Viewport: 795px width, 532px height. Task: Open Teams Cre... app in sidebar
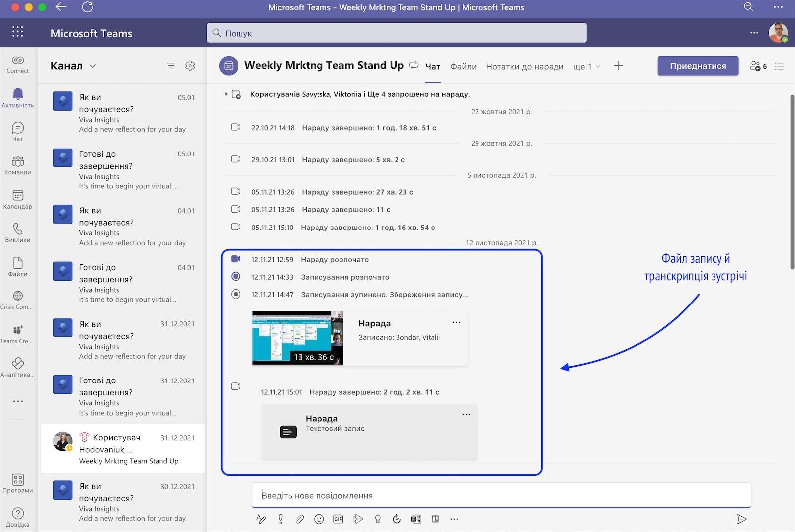pyautogui.click(x=18, y=334)
